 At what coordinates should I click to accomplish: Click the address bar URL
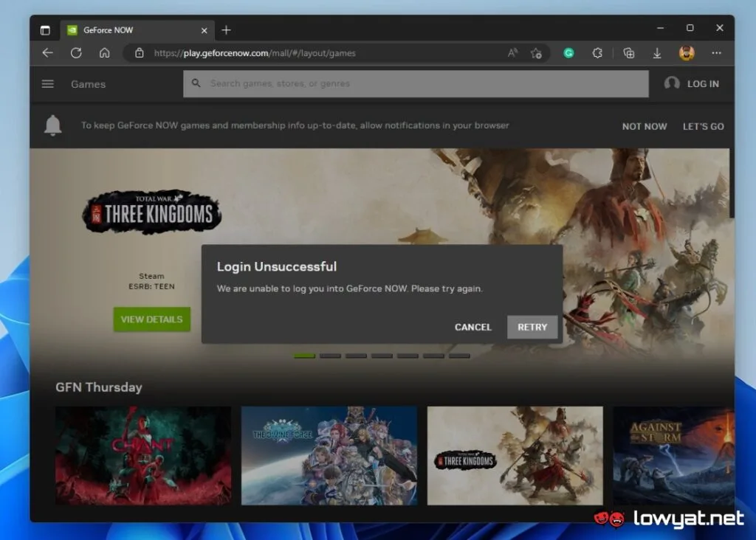click(255, 53)
